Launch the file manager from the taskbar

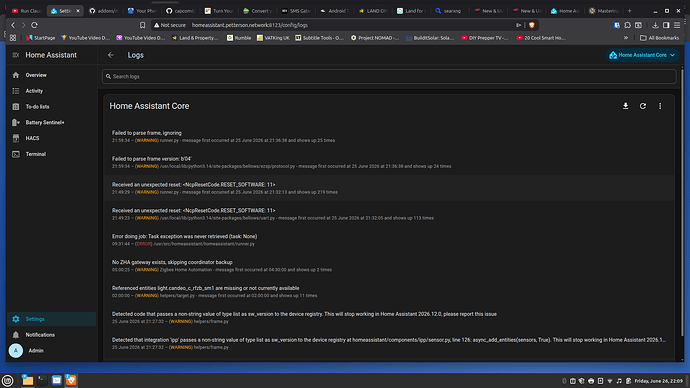tap(27, 381)
